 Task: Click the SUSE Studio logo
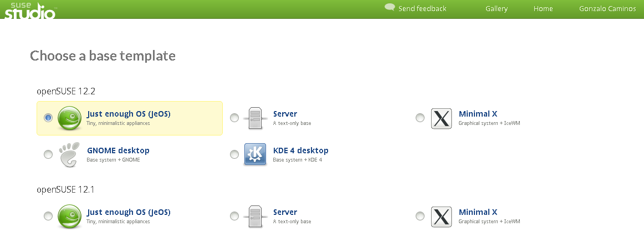[x=29, y=11]
